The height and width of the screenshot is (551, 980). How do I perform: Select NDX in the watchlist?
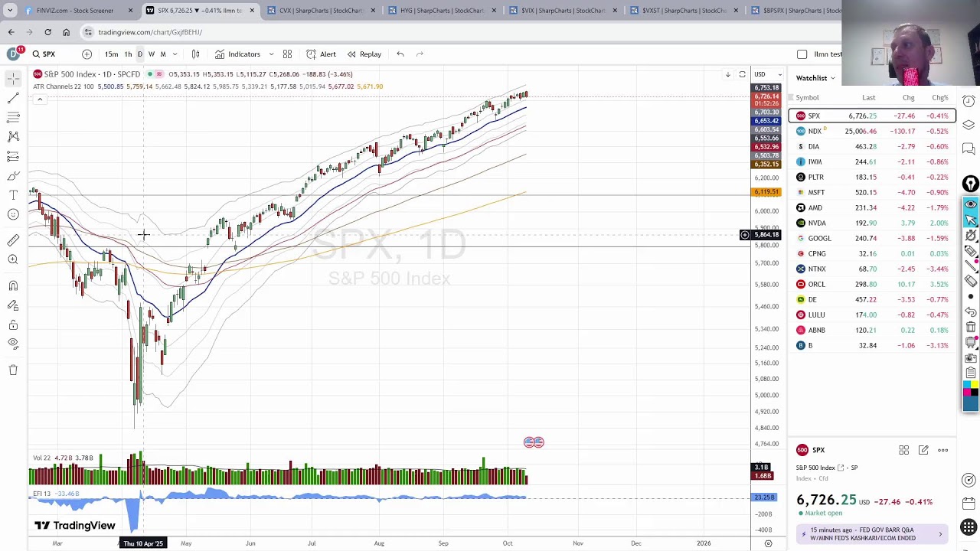tap(872, 131)
